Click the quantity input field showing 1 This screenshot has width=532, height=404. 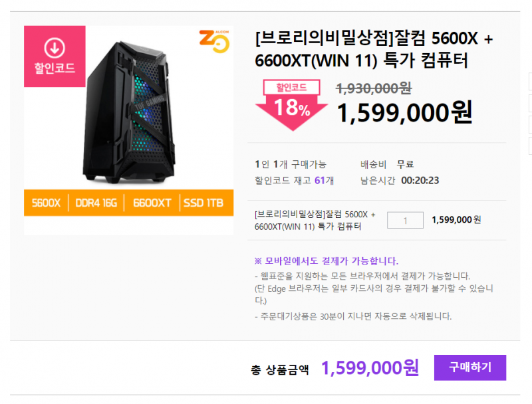[x=405, y=221]
